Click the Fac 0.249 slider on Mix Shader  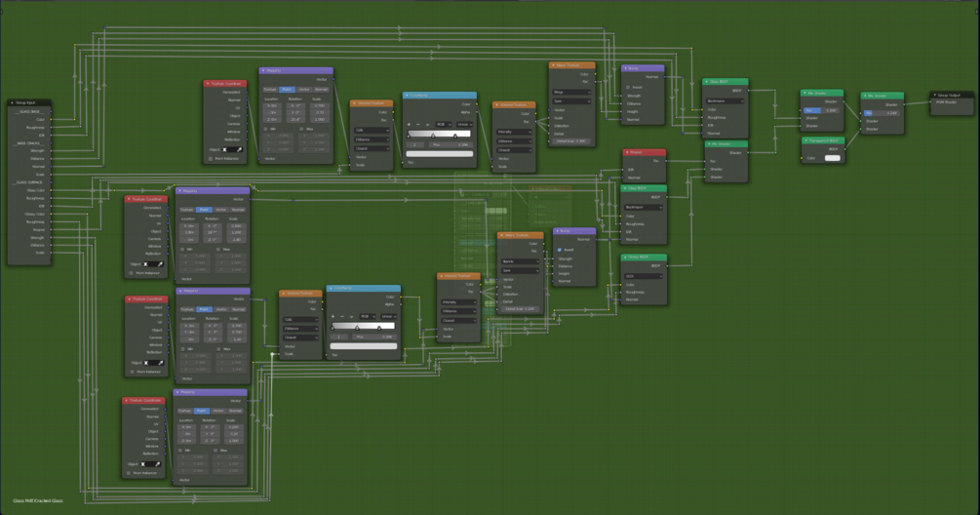882,113
